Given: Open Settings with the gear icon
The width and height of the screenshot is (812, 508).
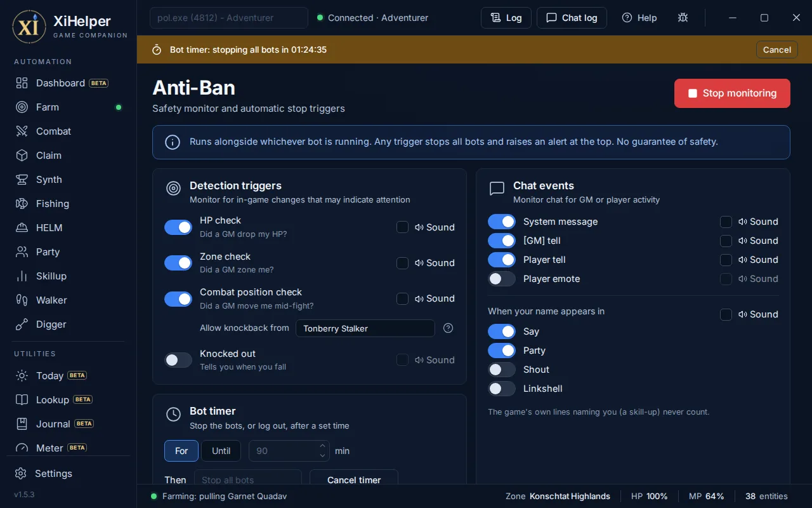Looking at the screenshot, I should [x=21, y=474].
